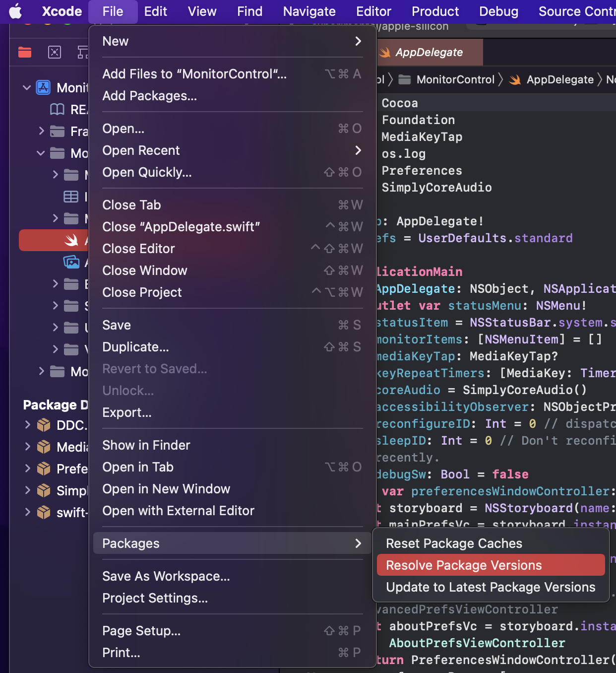Select Update to Latest Package Versions
The height and width of the screenshot is (673, 616).
coord(491,587)
